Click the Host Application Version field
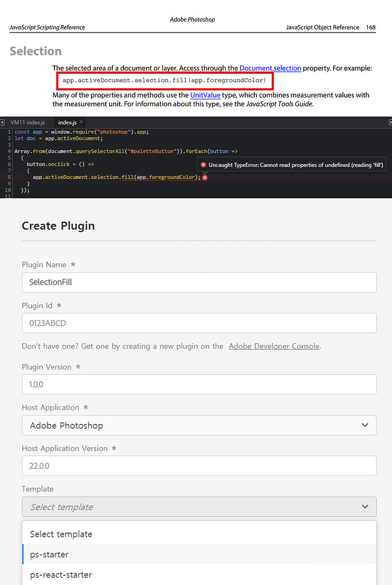The width and height of the screenshot is (392, 585). click(x=199, y=466)
